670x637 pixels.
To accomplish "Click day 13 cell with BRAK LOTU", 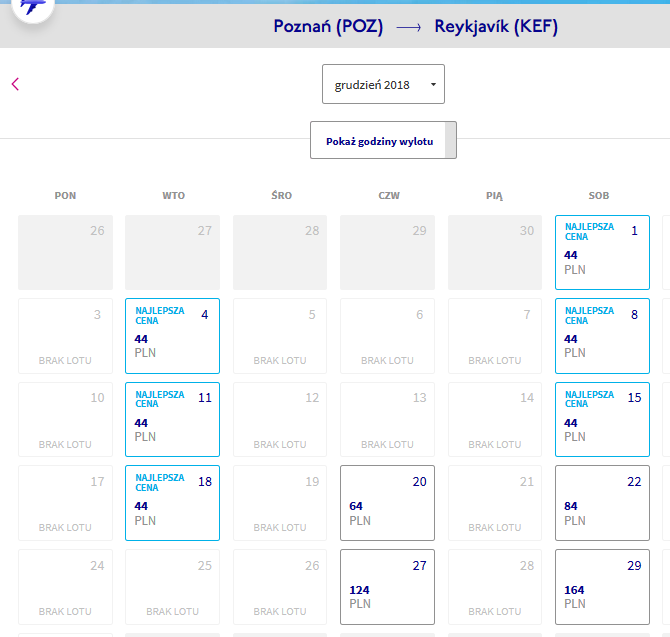I will 387,420.
